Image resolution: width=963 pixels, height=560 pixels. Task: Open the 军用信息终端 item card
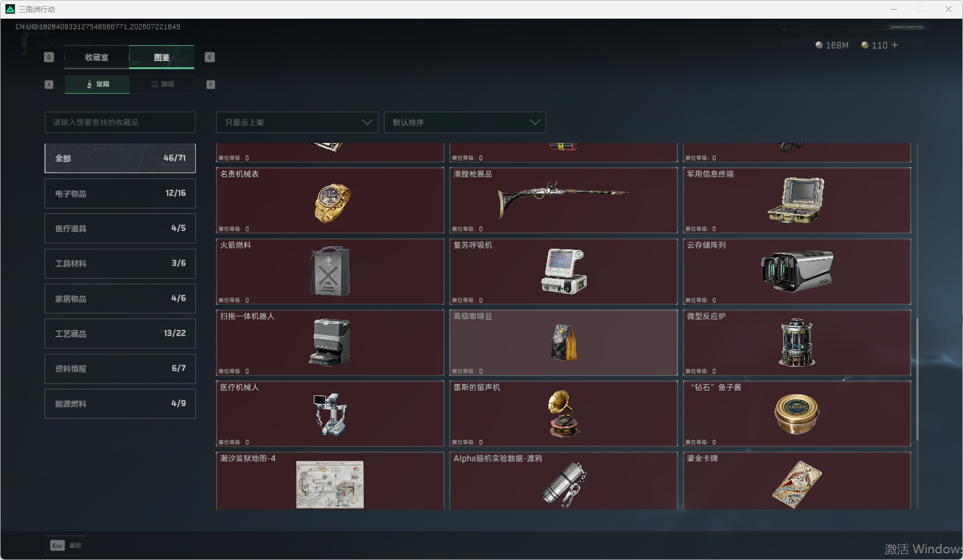coord(797,200)
